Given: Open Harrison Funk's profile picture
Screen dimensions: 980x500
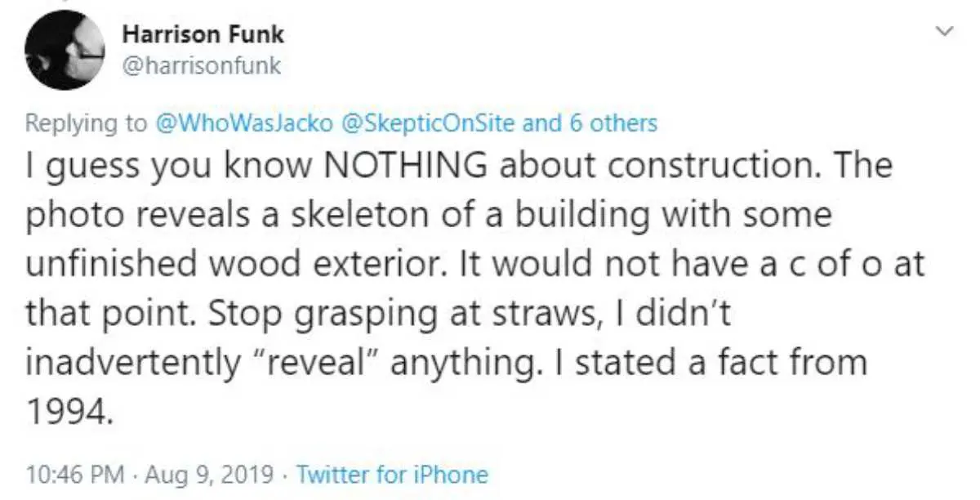Looking at the screenshot, I should (65, 50).
